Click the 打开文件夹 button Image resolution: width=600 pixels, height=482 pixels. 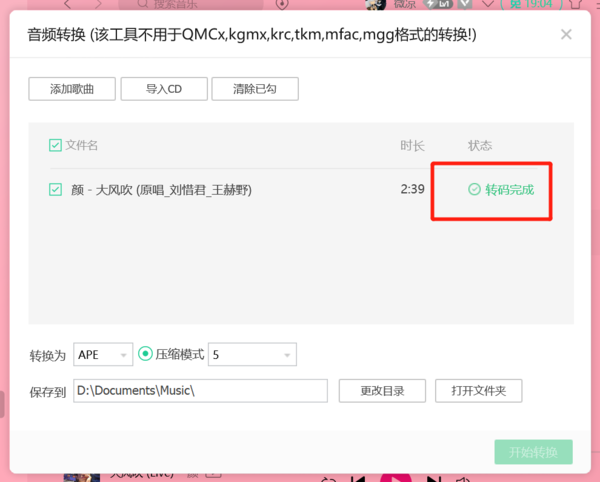pos(478,391)
